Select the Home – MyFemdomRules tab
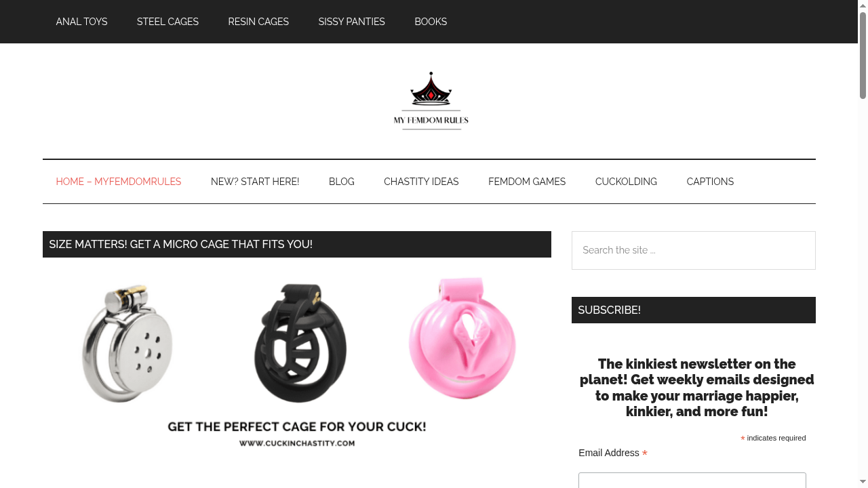The image size is (868, 488). coord(119,182)
